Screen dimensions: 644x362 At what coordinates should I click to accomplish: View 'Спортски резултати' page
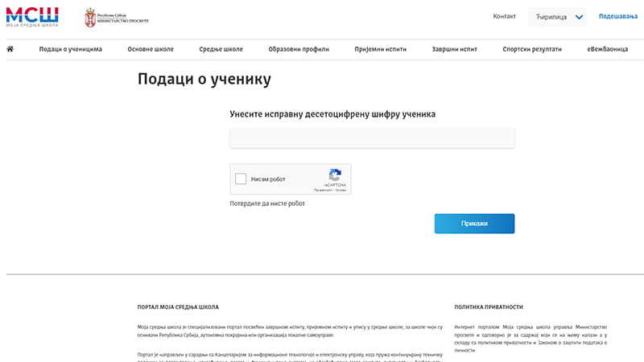coord(532,49)
